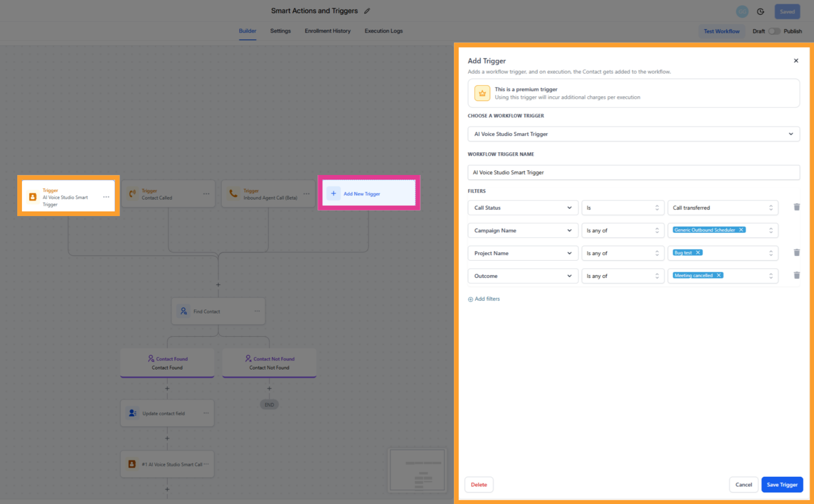Close the Add Trigger panel
The height and width of the screenshot is (504, 814).
tap(796, 61)
